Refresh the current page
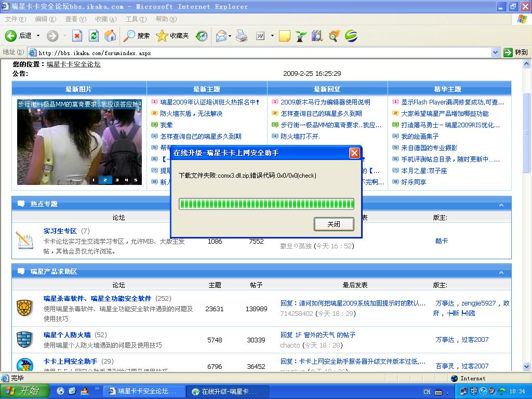This screenshot has height=399, width=532. pos(94,36)
